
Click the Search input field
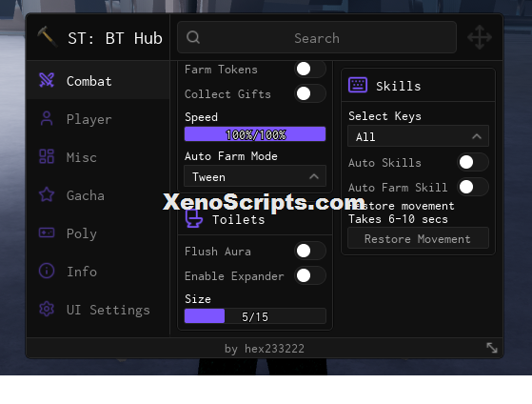click(317, 37)
